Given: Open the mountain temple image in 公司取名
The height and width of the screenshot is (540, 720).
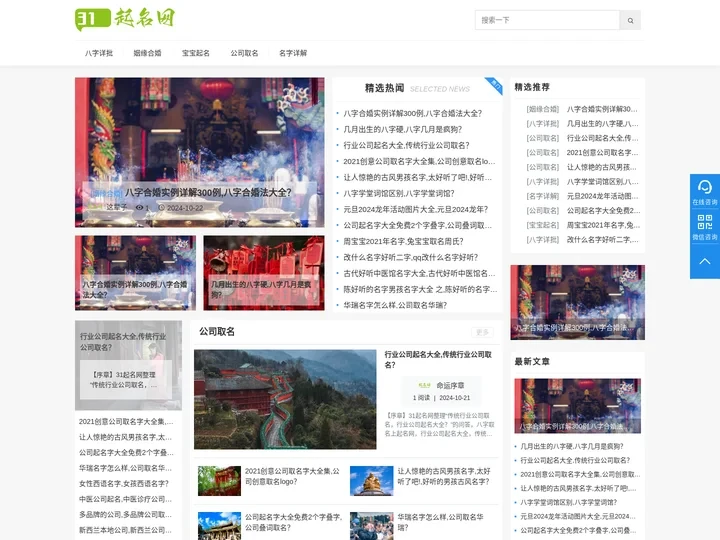Looking at the screenshot, I should [285, 399].
